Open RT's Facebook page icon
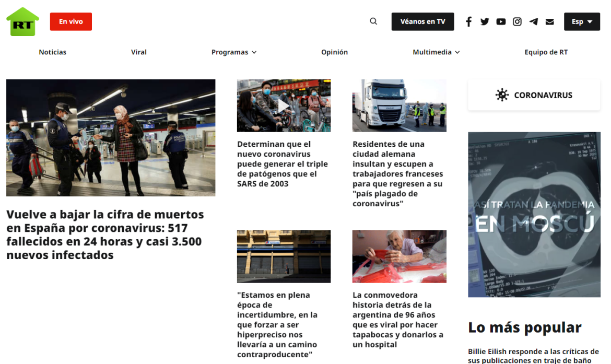 pyautogui.click(x=469, y=22)
